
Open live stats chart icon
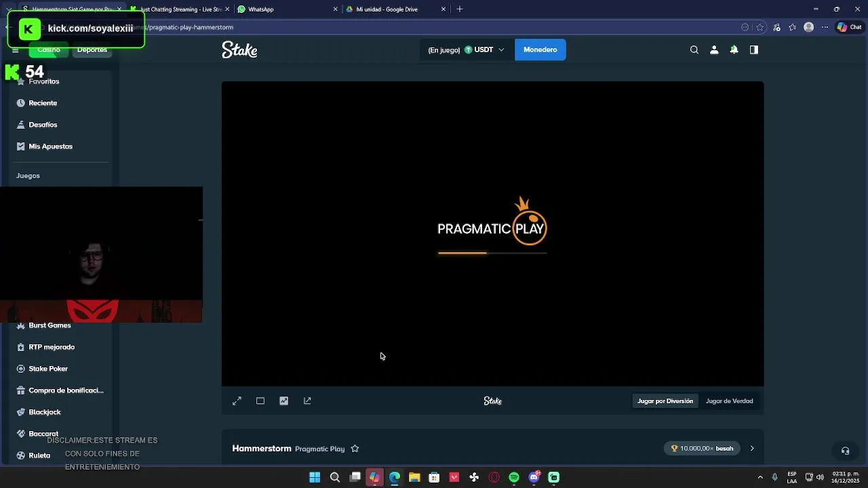[283, 401]
